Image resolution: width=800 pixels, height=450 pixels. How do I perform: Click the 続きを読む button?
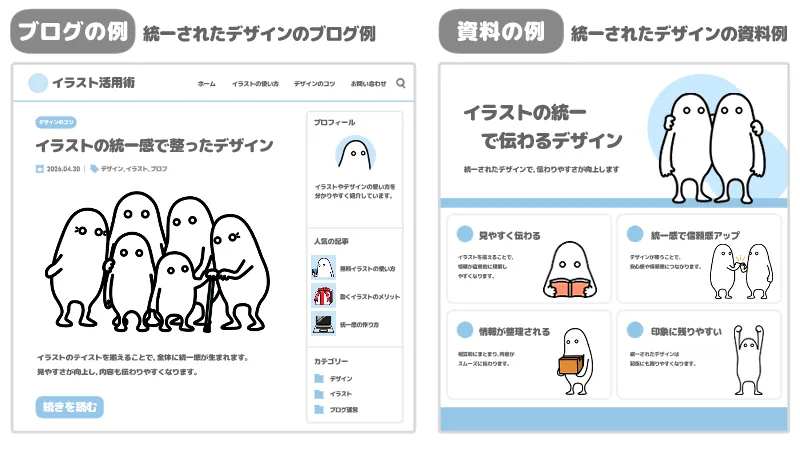[69, 407]
